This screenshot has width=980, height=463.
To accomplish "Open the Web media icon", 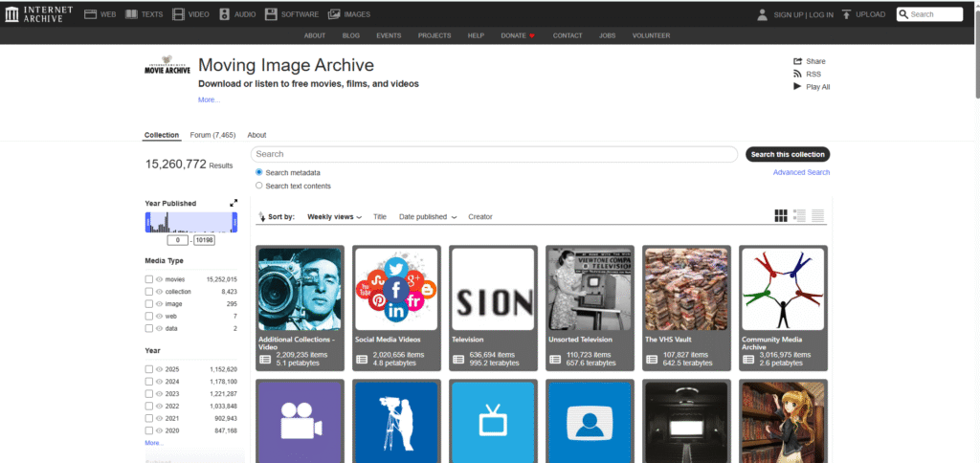I will click(90, 13).
